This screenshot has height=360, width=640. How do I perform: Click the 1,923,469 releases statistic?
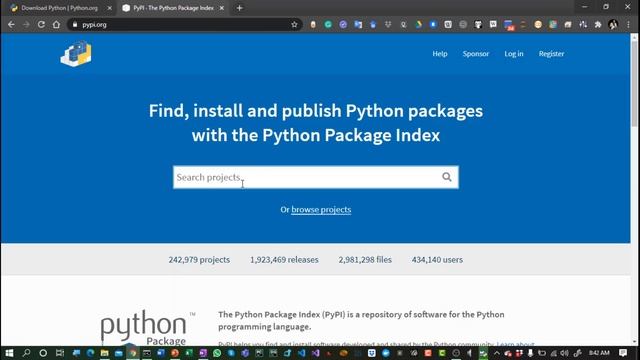coord(284,260)
